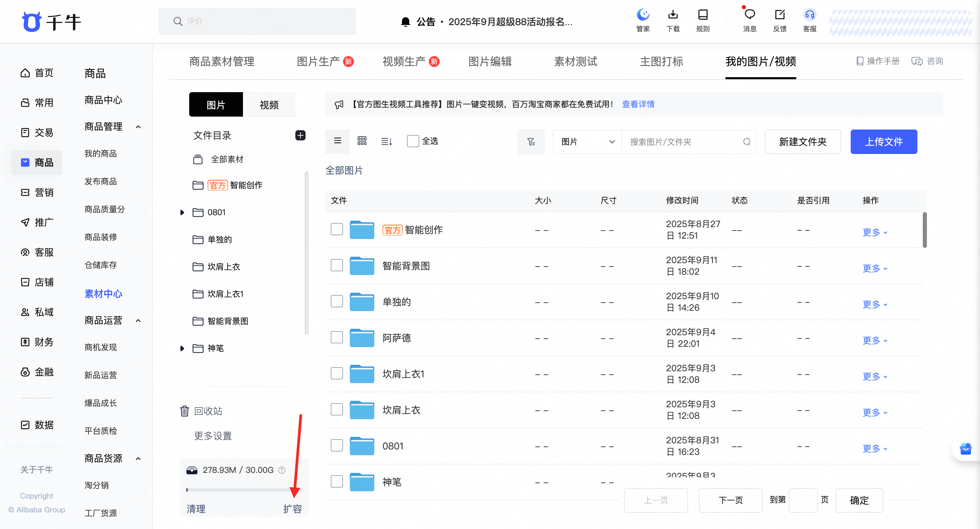Check the 智能背景图 folder row
980x529 pixels.
(337, 265)
